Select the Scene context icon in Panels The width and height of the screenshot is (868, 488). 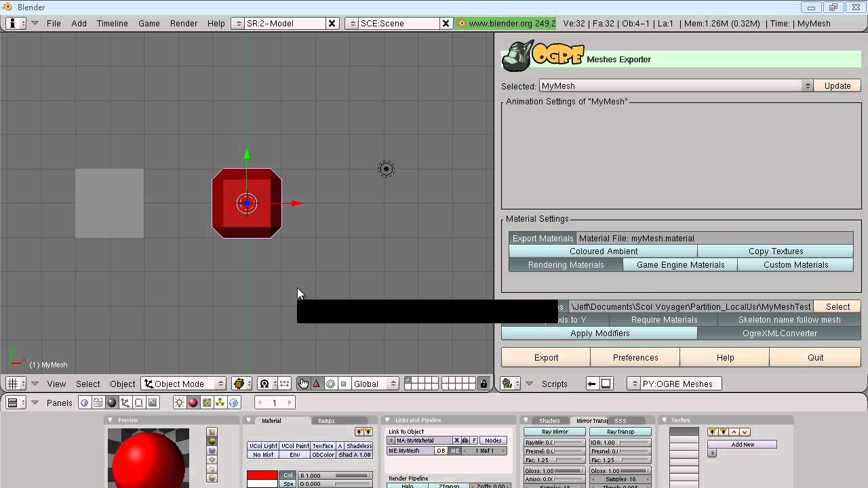[152, 403]
